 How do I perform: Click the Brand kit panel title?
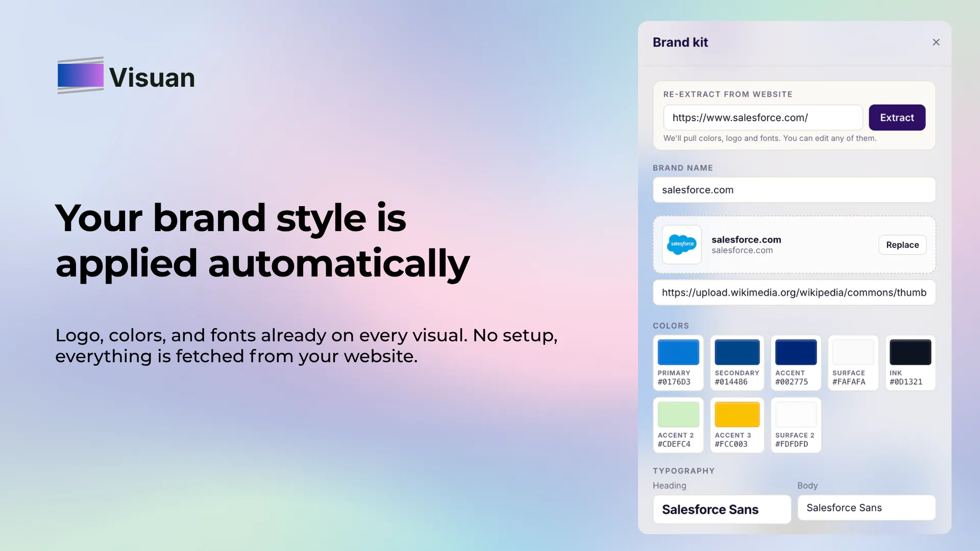point(680,42)
